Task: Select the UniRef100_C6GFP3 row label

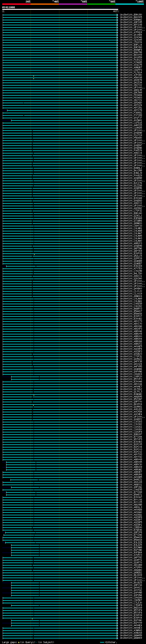Action: click(131, 70)
